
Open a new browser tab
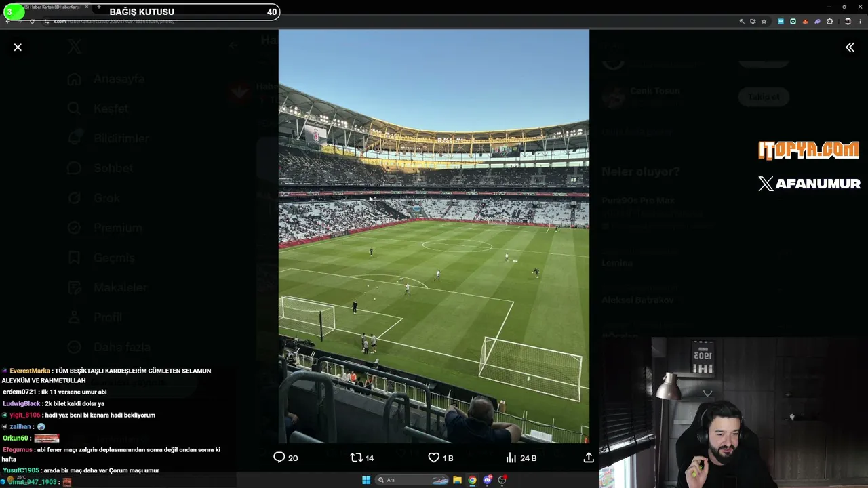pyautogui.click(x=99, y=7)
